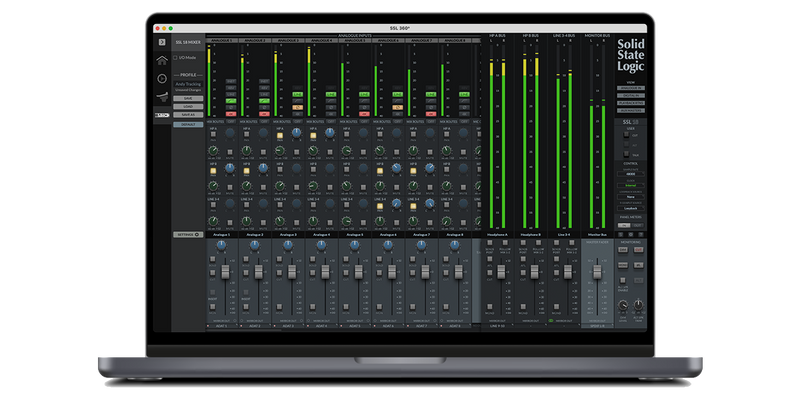Click the profile SAVE AS button
This screenshot has height=400, width=800.
(188, 115)
